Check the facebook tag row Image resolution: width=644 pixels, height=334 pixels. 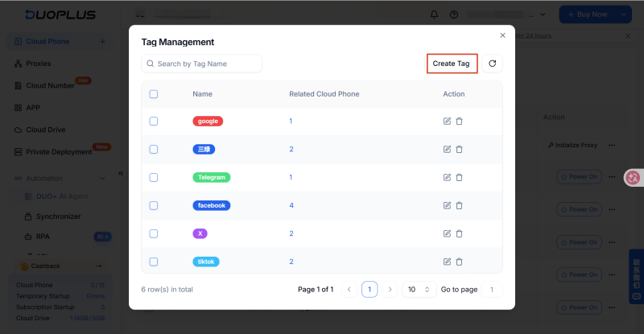(154, 205)
